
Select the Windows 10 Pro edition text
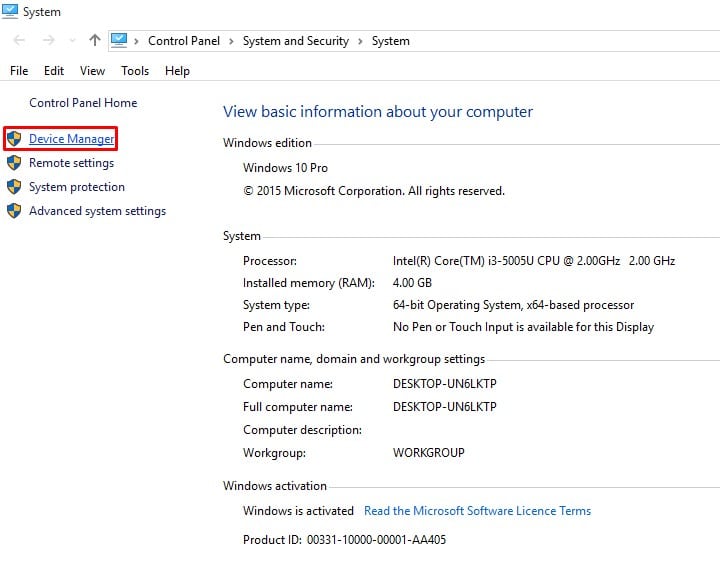pos(285,168)
